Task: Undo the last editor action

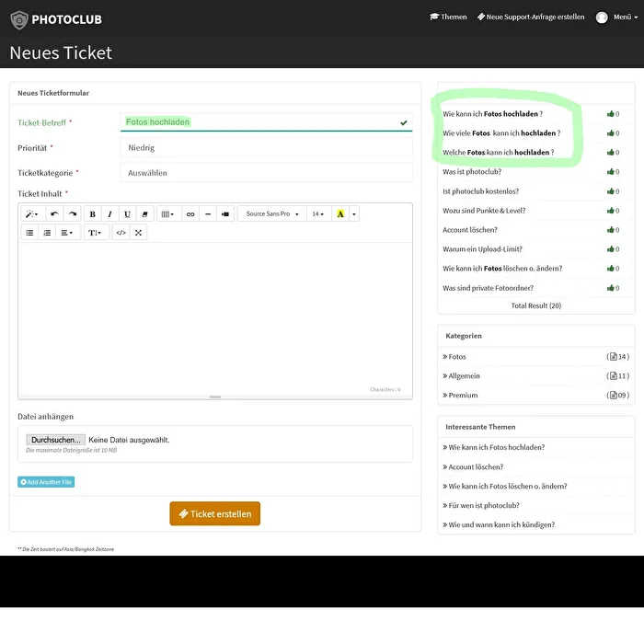Action: pyautogui.click(x=54, y=214)
